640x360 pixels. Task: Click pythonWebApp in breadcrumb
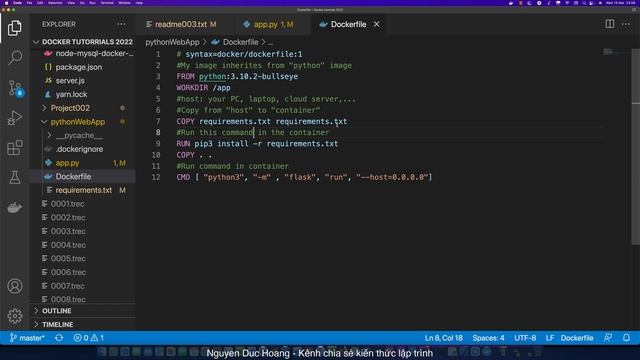point(172,42)
